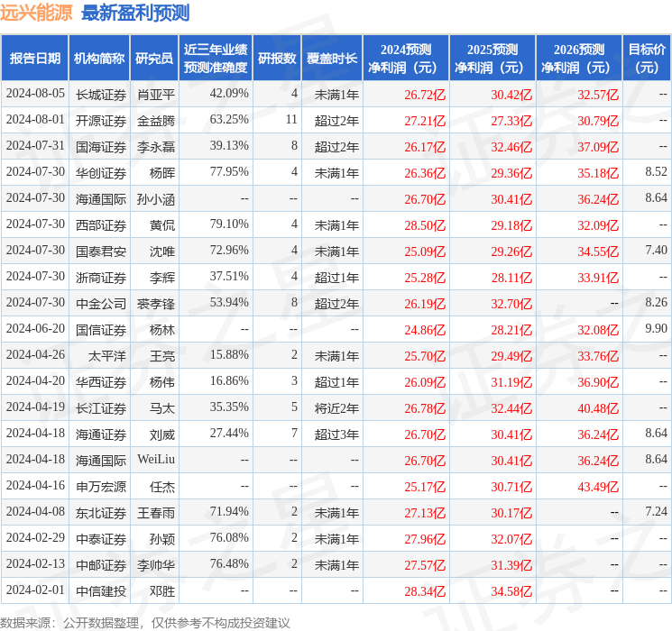The image size is (672, 631).
Task: Select 长江证券 institution cell
Action: 101,408
